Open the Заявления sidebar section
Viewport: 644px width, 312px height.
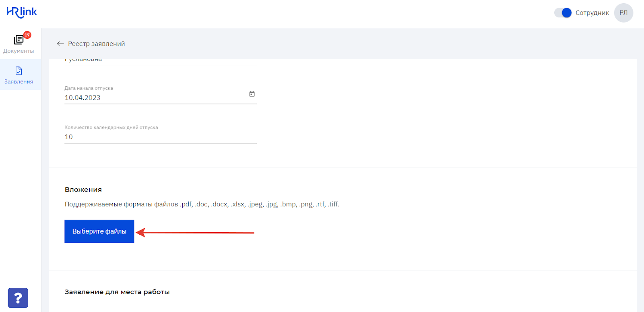pos(19,75)
